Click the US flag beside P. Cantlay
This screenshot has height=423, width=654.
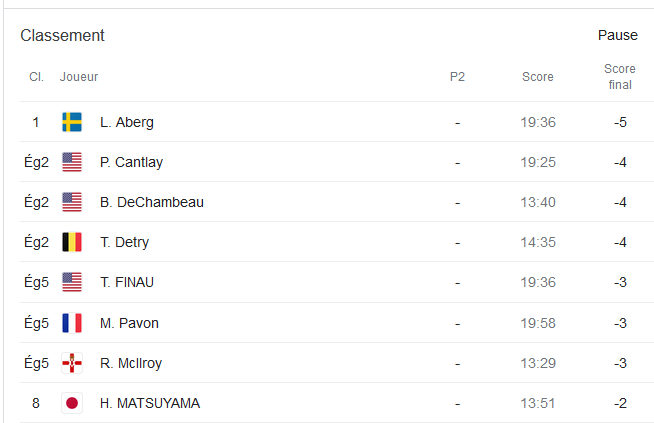72,162
